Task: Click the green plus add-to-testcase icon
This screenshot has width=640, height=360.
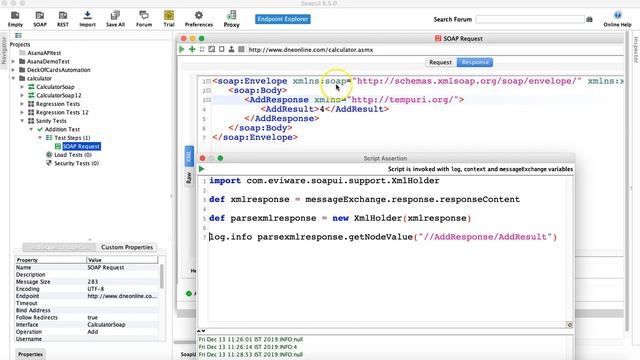Action: pyautogui.click(x=192, y=49)
